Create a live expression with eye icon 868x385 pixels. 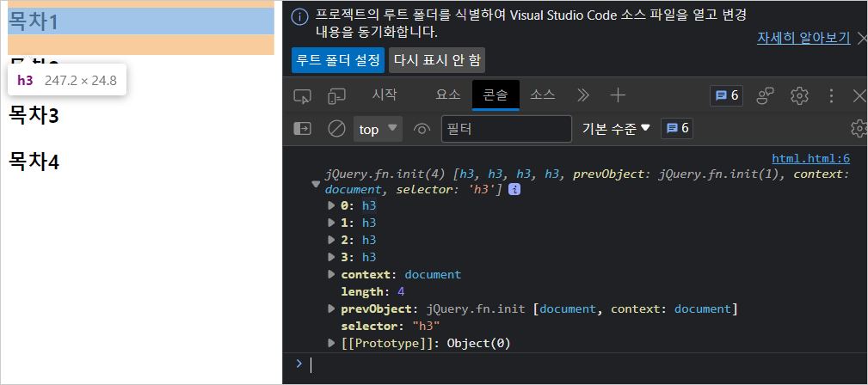[422, 129]
